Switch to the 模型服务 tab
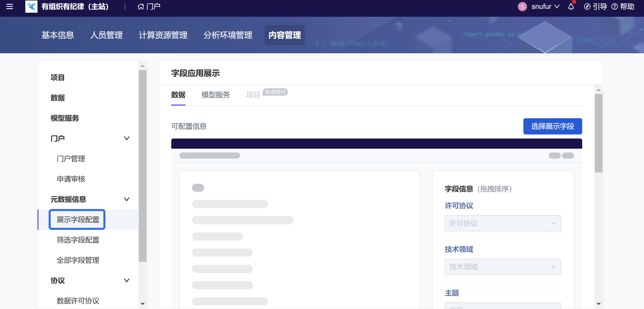Screen dimensions: 644x309 click(216, 95)
